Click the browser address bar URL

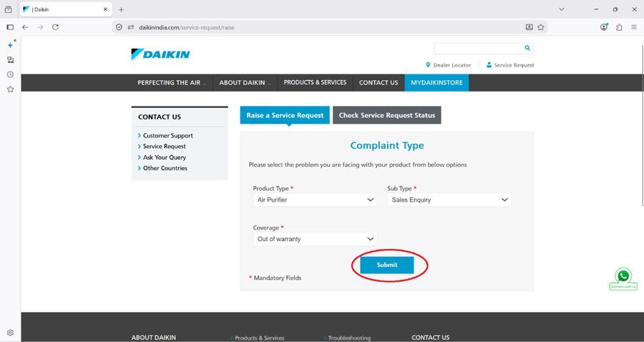(x=187, y=27)
